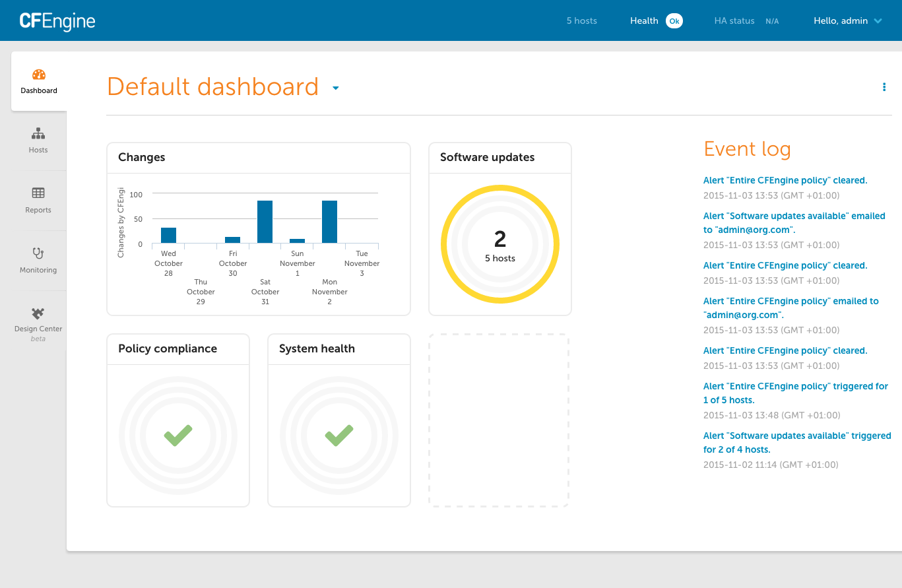902x588 pixels.
Task: Open the Design Center icon
Action: click(38, 313)
